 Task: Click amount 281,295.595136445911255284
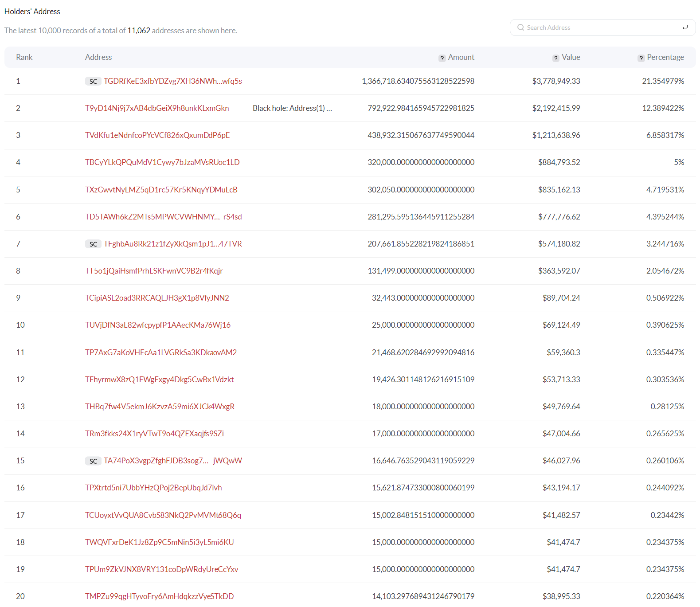(421, 217)
